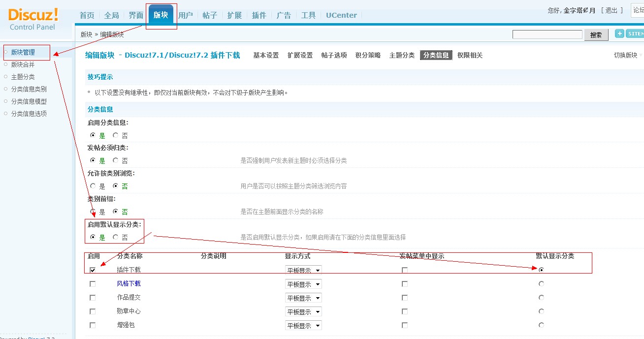Open the 插件 top menu
Viewport: 644px width, 339px height.
[259, 15]
